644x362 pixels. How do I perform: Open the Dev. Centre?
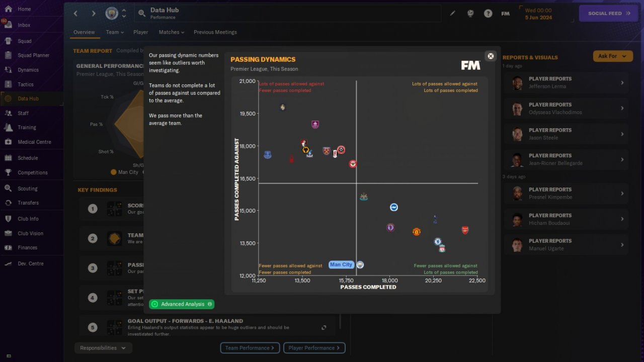(x=32, y=263)
